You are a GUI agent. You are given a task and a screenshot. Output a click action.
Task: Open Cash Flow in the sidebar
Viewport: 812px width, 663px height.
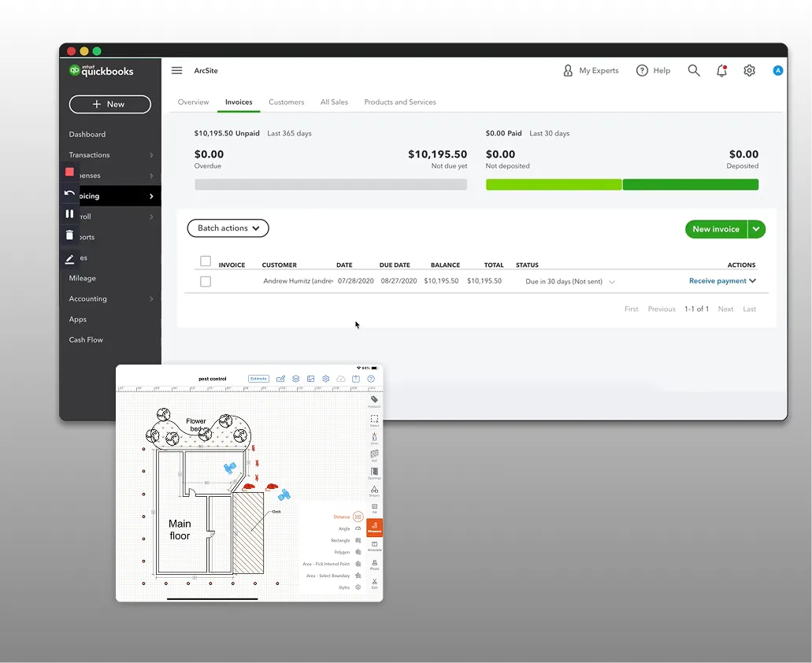[86, 339]
